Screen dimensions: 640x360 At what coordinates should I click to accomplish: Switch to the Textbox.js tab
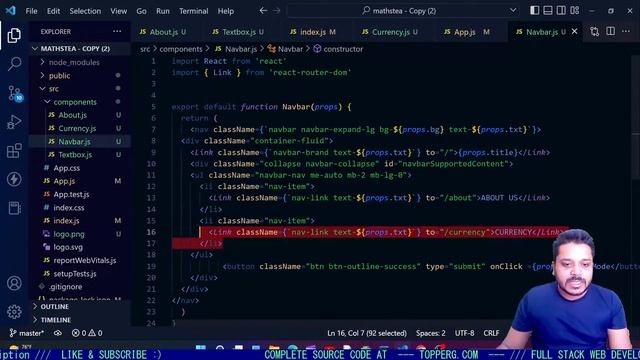[238, 32]
